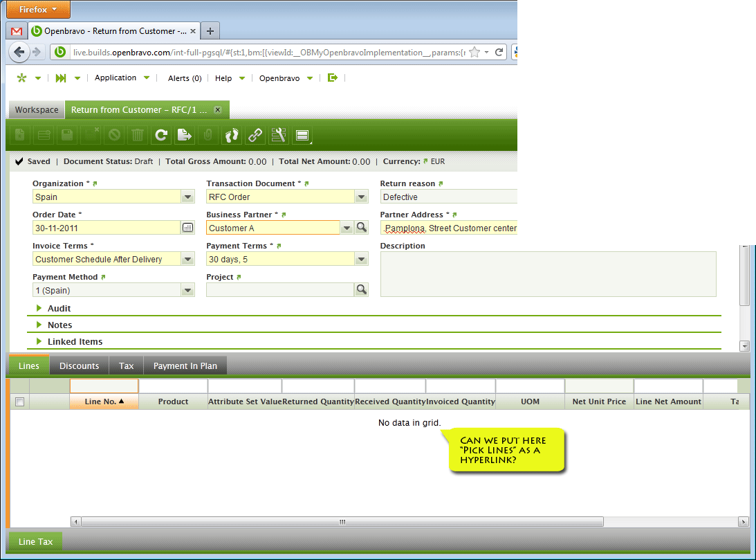
Task: Click the Openbravo site identity icon in address bar
Action: [60, 52]
